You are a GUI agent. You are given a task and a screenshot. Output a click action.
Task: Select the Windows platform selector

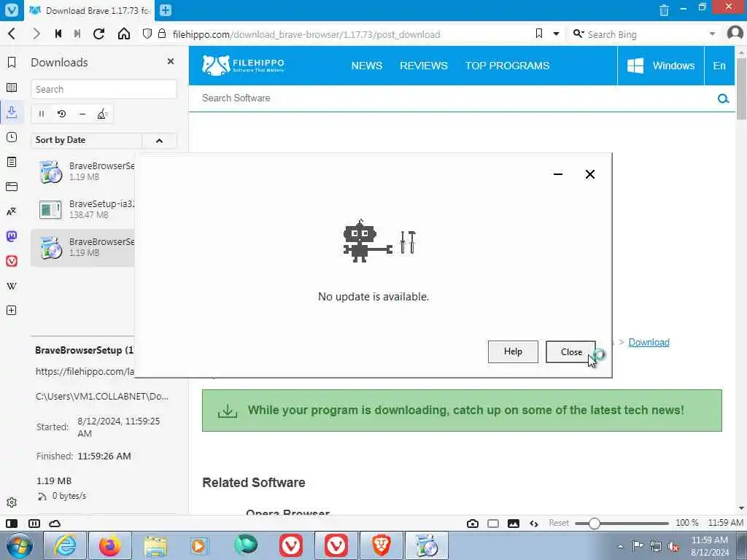(x=661, y=66)
